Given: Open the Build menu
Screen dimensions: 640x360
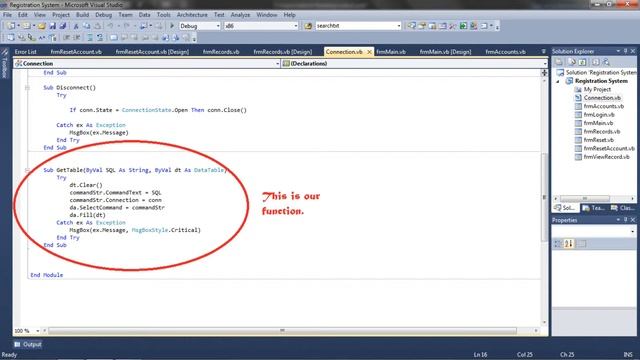Looking at the screenshot, I should click(82, 15).
